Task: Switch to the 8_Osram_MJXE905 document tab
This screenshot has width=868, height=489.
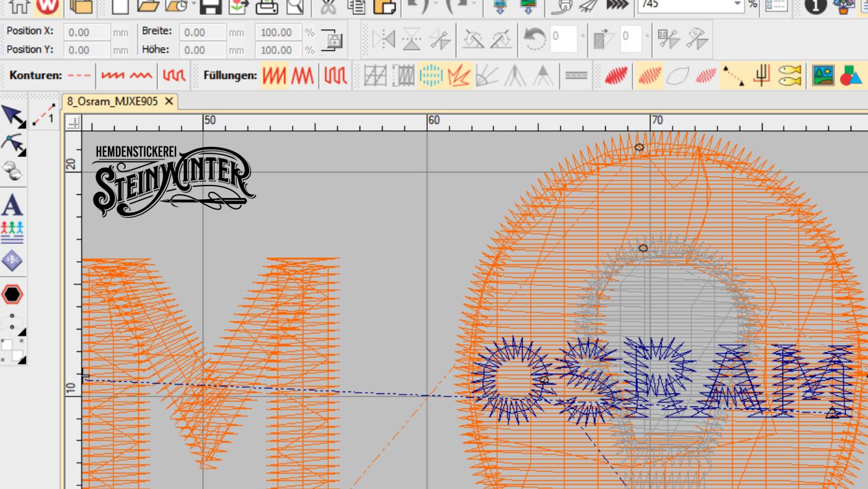Action: click(112, 101)
